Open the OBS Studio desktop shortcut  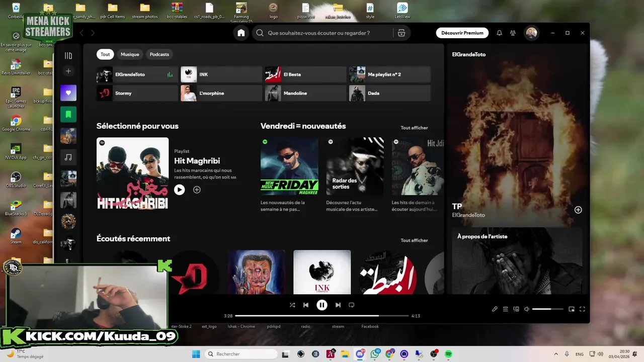[x=16, y=180]
